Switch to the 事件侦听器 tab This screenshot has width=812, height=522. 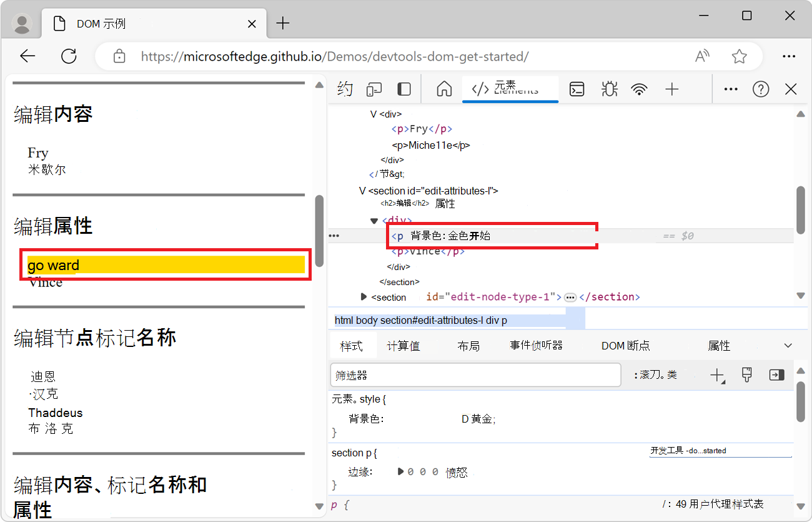pos(536,346)
